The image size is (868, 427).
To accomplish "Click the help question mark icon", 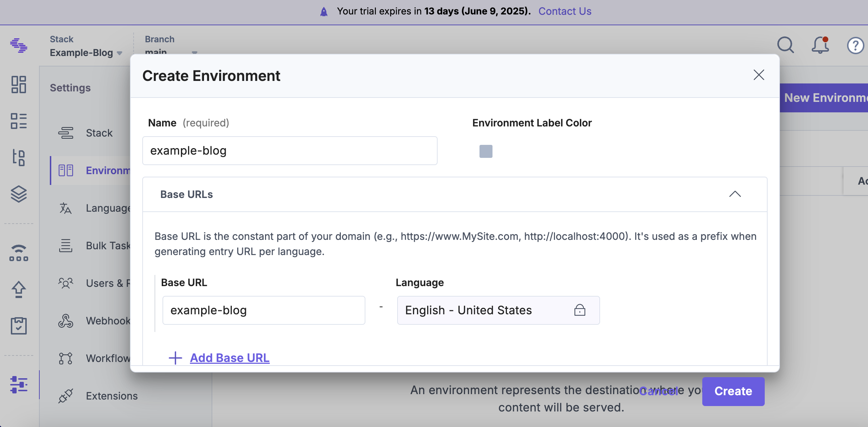I will (x=855, y=46).
